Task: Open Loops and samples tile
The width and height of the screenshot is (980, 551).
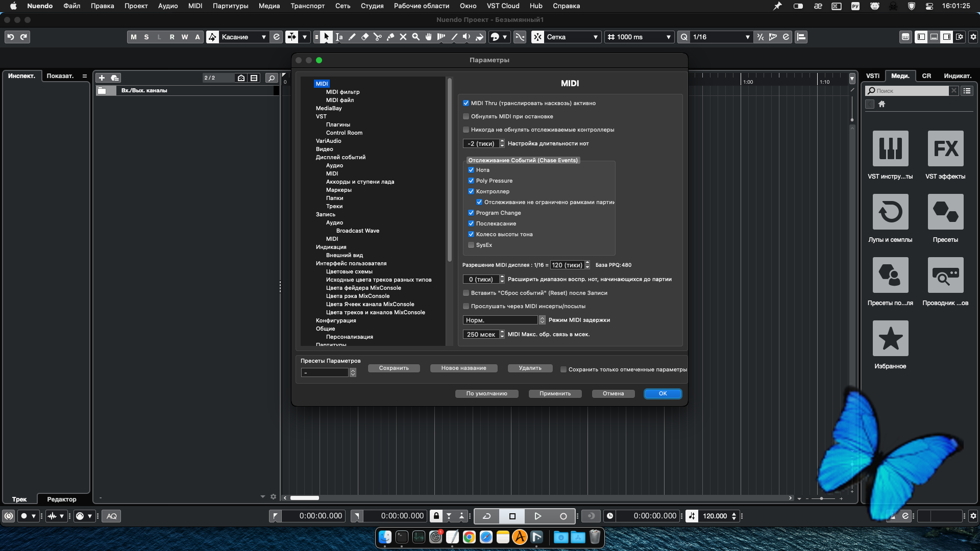Action: tap(890, 212)
